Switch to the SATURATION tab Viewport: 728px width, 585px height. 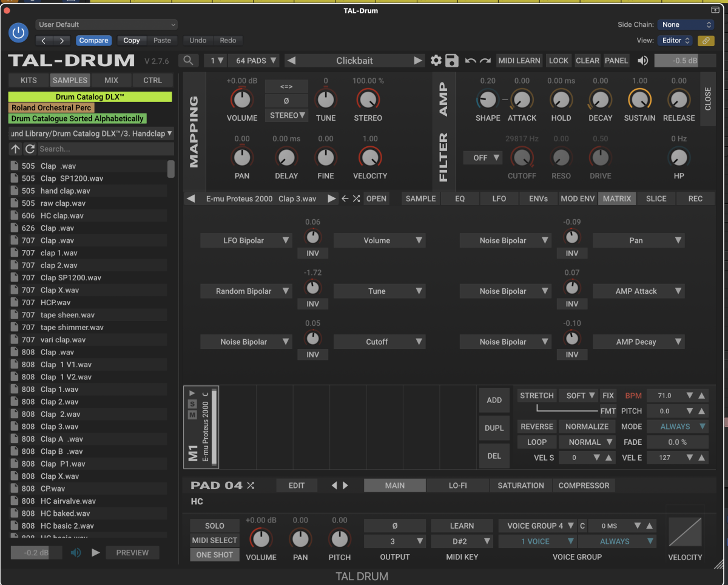[x=521, y=485]
